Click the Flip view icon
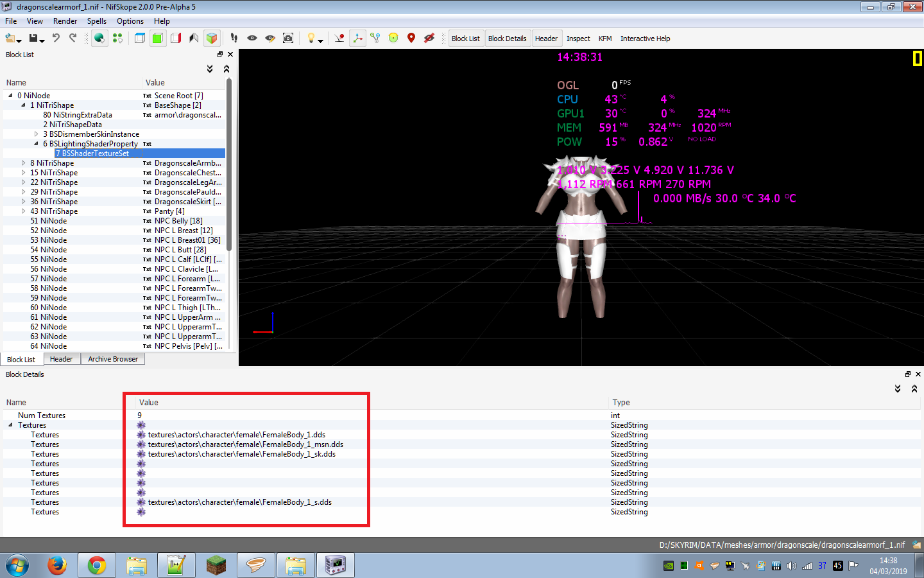 click(x=193, y=39)
